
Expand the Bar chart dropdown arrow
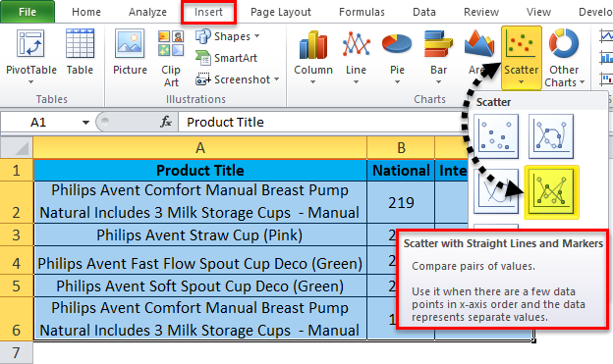point(438,82)
